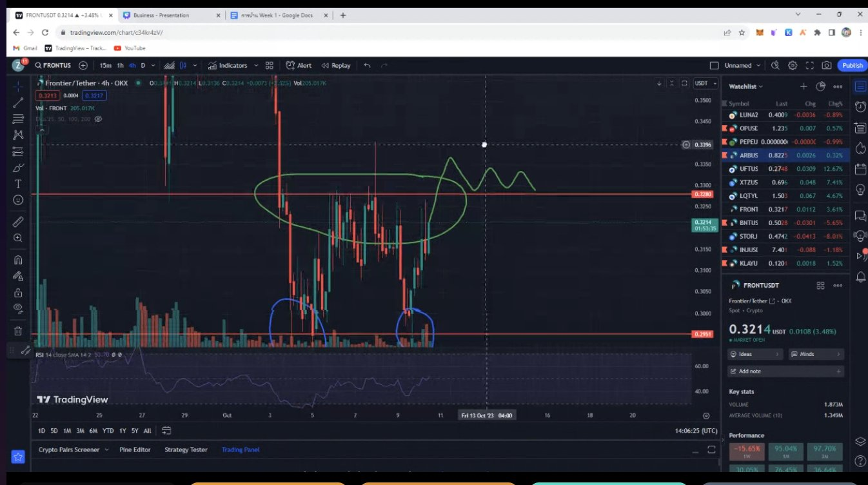Click the candlestick chart type icon
The width and height of the screenshot is (868, 485).
click(x=183, y=65)
